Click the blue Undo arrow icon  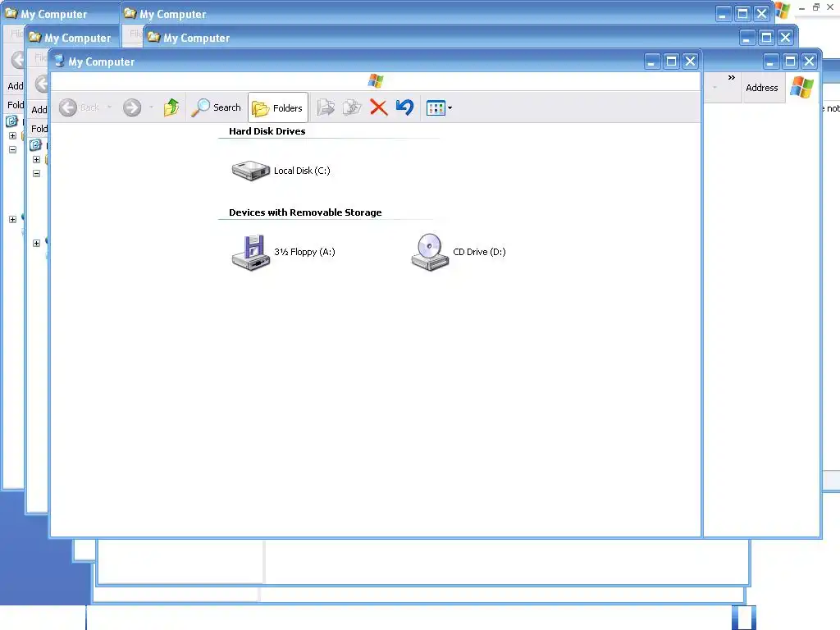[405, 107]
